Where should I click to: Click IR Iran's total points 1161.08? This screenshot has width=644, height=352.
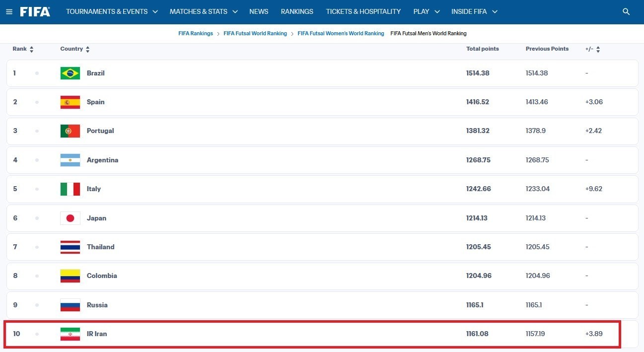pyautogui.click(x=477, y=334)
